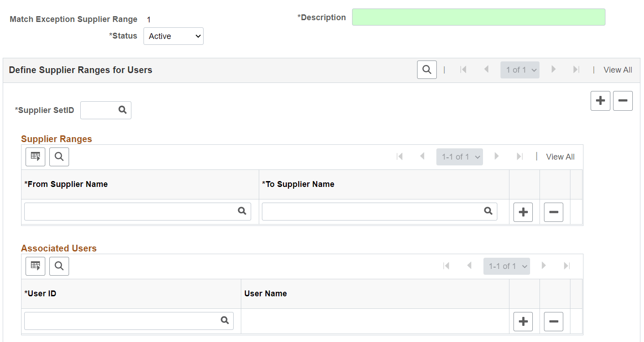Open the Status dropdown showing Active
The width and height of the screenshot is (644, 342).
tap(173, 36)
